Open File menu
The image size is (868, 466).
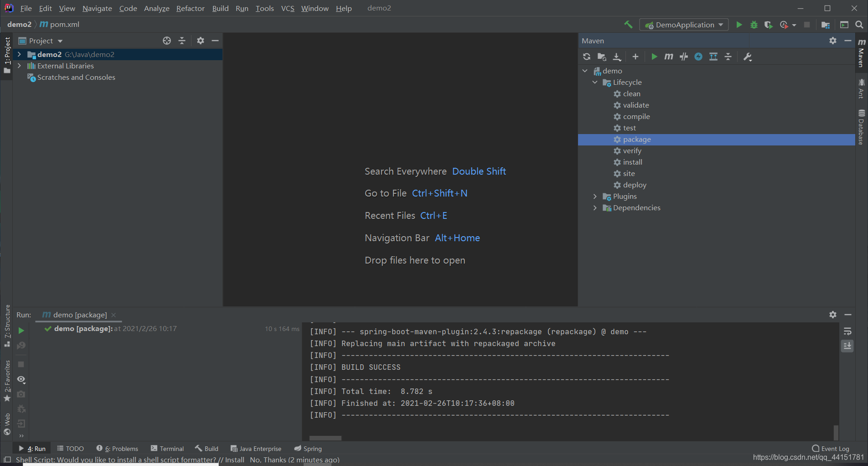point(26,8)
